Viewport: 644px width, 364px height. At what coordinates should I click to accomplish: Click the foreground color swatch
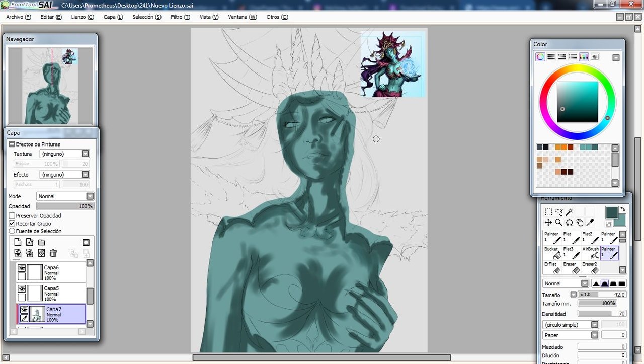point(611,212)
